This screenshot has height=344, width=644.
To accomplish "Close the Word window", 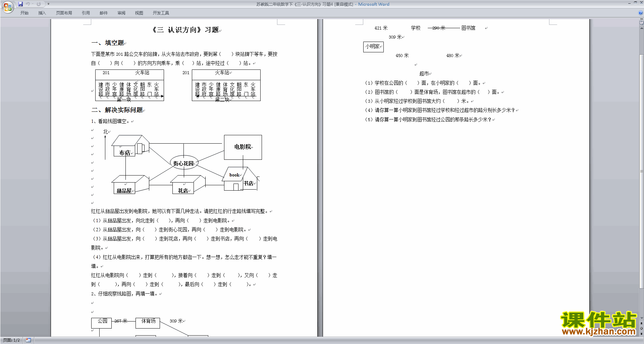I will (641, 3).
